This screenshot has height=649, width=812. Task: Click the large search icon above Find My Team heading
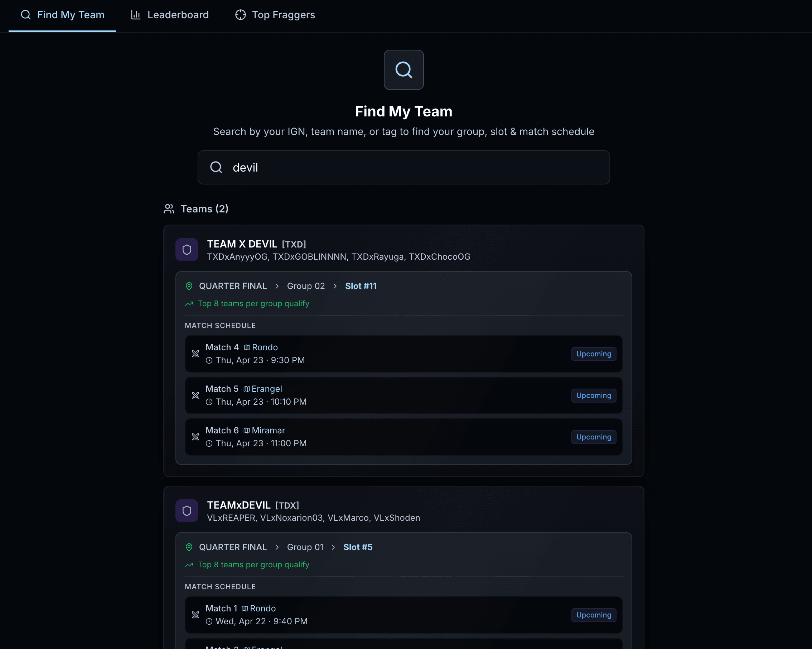[x=403, y=70]
